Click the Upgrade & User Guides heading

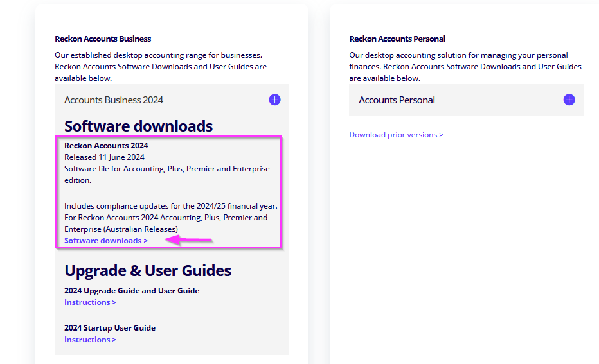tap(147, 270)
